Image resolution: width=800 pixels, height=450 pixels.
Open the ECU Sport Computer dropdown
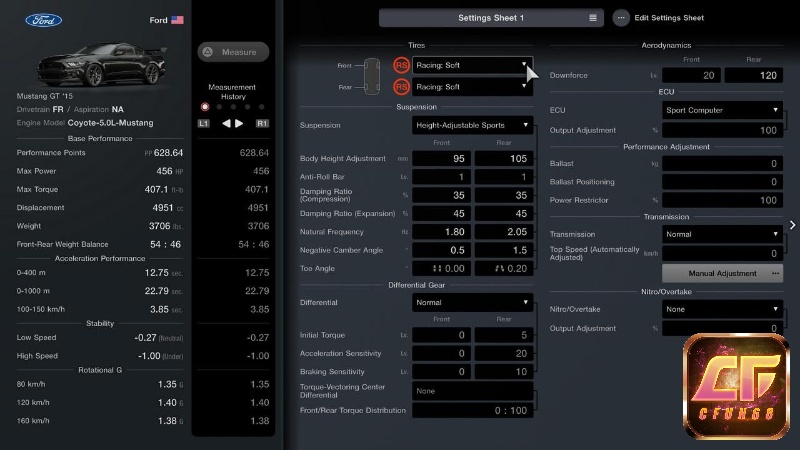(x=722, y=110)
